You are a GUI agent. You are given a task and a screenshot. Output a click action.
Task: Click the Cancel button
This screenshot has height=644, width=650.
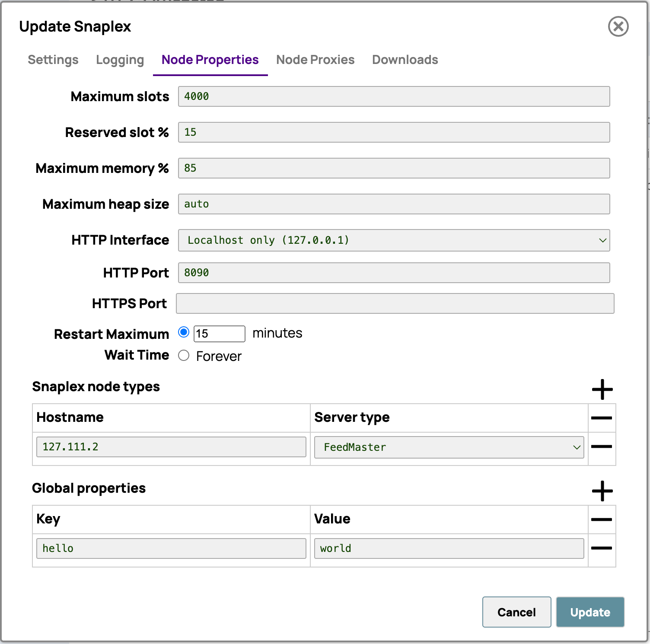[516, 612]
